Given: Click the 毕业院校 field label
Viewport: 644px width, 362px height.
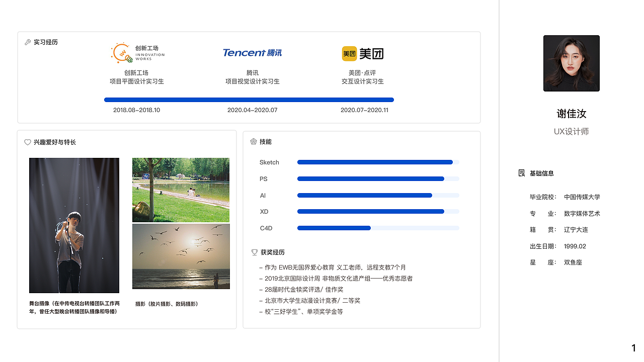Looking at the screenshot, I should pyautogui.click(x=543, y=197).
